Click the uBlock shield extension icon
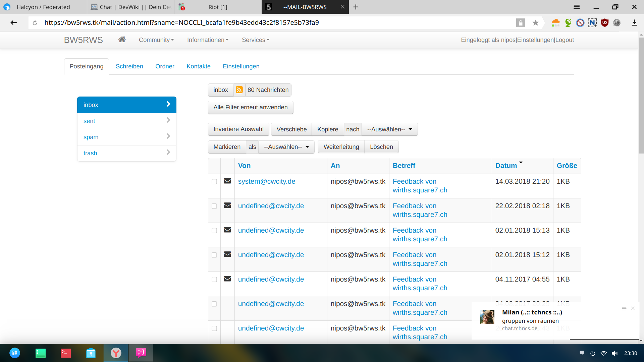 604,23
